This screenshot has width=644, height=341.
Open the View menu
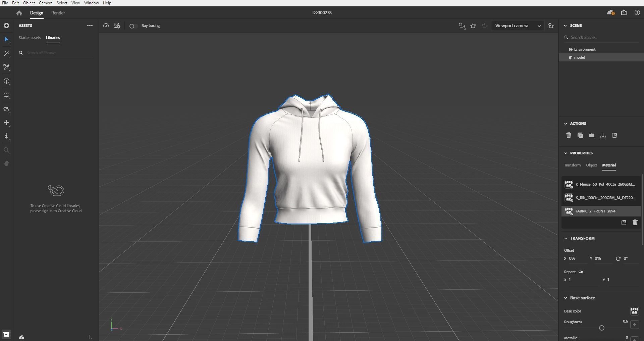click(x=75, y=3)
